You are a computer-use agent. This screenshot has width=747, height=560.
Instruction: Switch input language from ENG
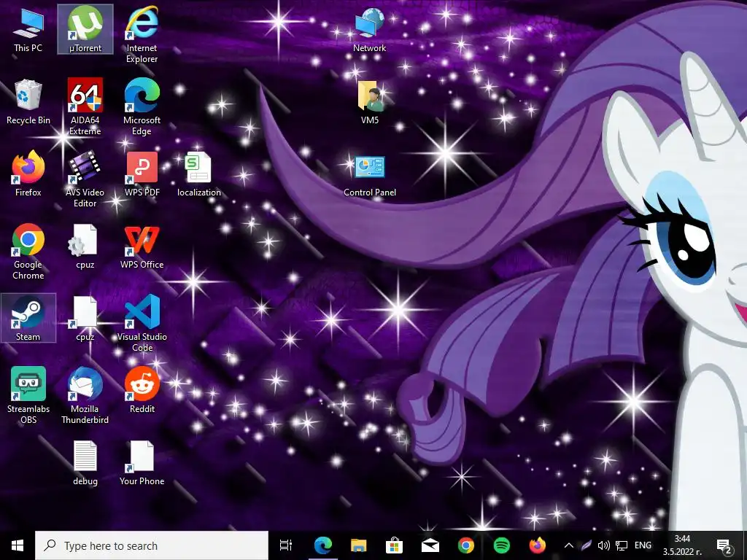(643, 545)
